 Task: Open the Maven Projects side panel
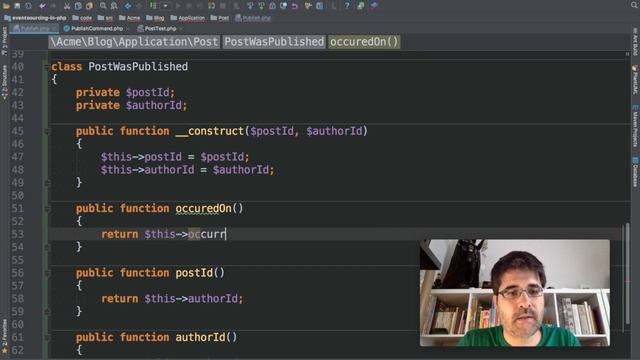click(635, 127)
